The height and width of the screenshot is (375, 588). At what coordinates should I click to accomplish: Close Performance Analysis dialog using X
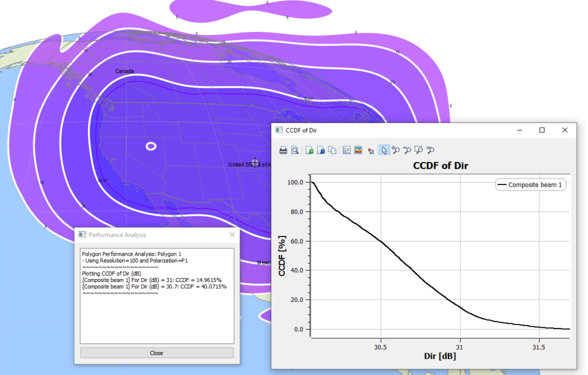(x=232, y=235)
